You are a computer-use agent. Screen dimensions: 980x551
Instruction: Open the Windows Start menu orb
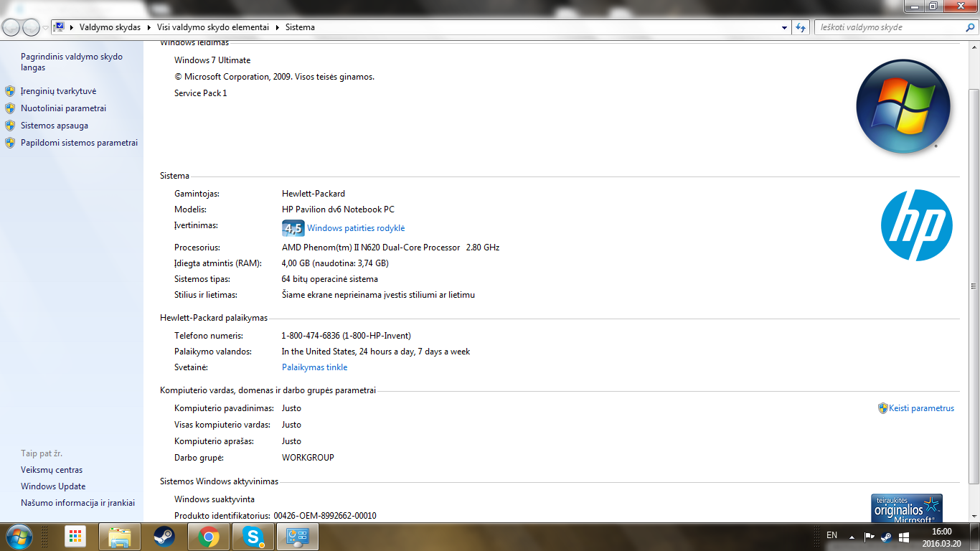coord(18,537)
